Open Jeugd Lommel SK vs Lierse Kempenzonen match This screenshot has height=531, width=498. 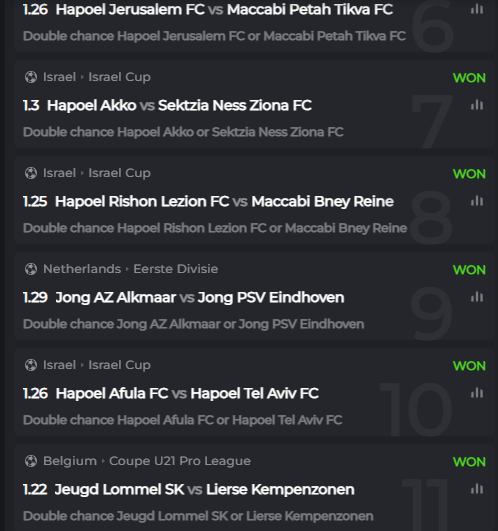204,489
